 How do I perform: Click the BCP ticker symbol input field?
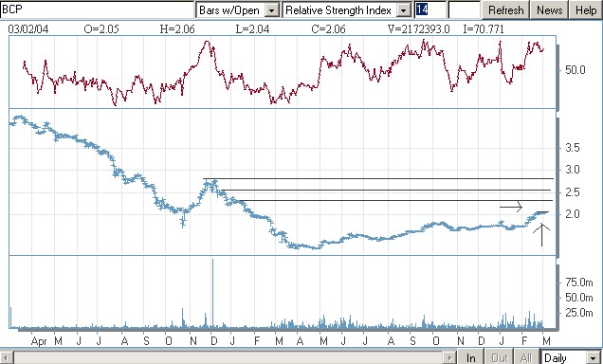coord(97,9)
